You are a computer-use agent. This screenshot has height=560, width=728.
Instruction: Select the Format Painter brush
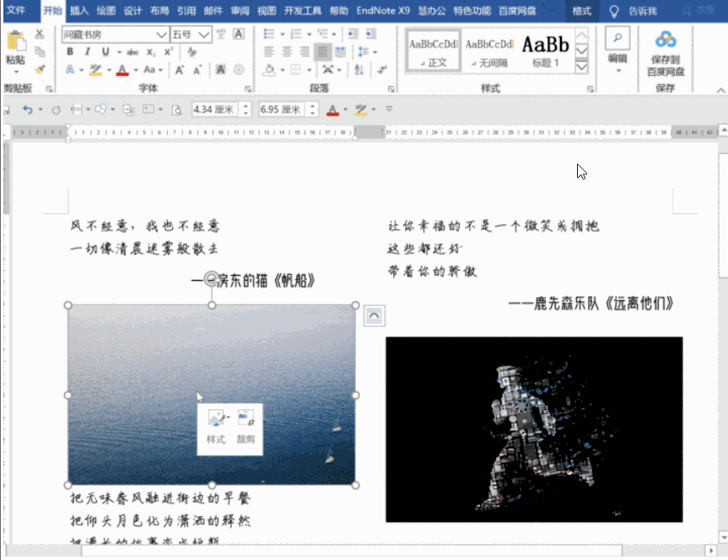(x=40, y=70)
